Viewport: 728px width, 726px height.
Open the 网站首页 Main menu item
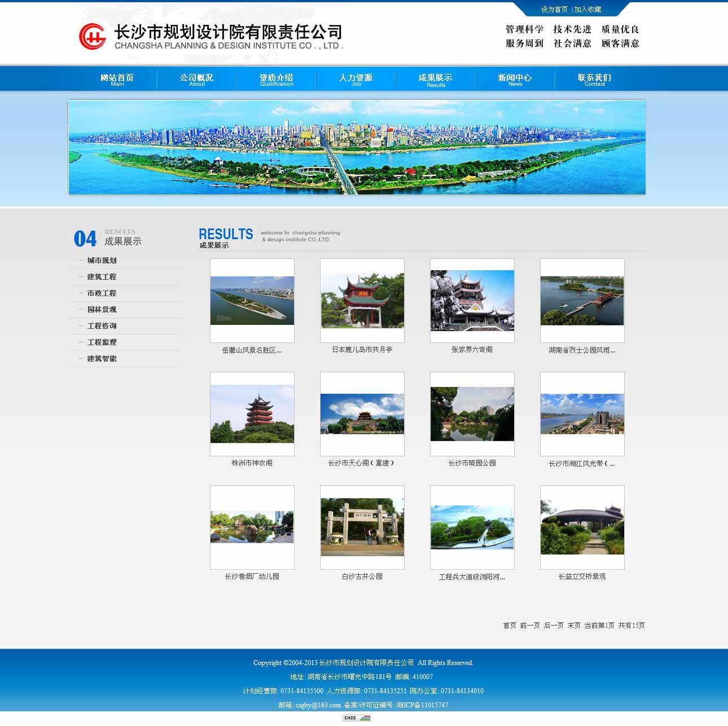[x=117, y=79]
